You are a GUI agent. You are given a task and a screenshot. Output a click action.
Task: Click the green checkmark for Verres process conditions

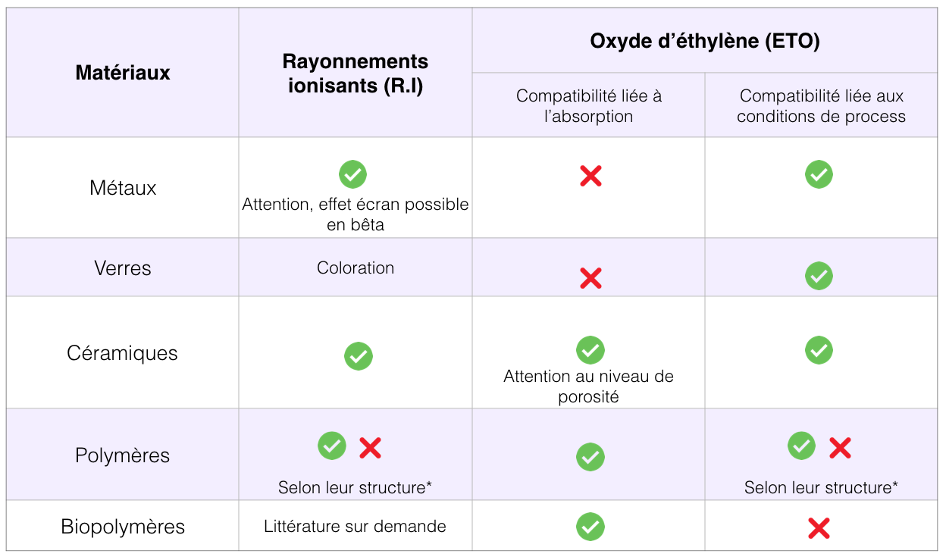(x=819, y=276)
